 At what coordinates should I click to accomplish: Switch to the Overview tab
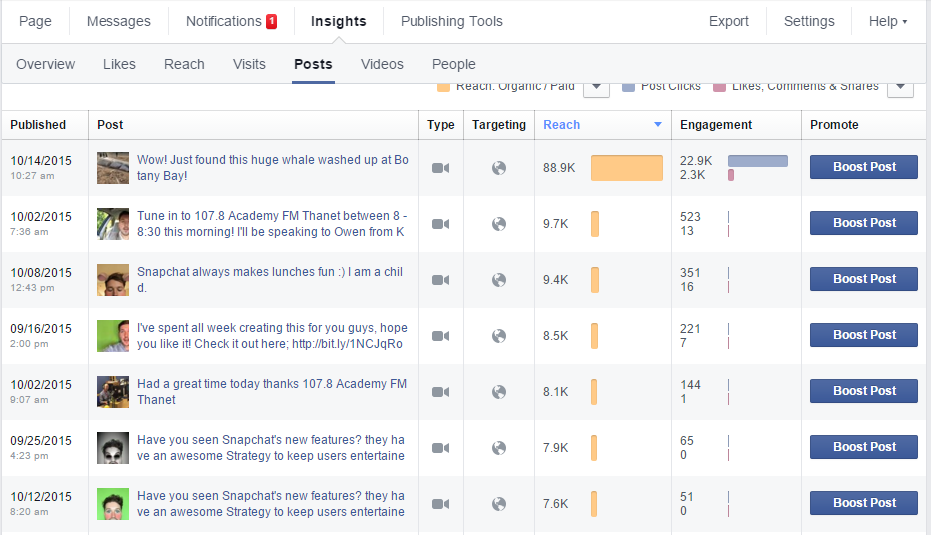[x=45, y=64]
